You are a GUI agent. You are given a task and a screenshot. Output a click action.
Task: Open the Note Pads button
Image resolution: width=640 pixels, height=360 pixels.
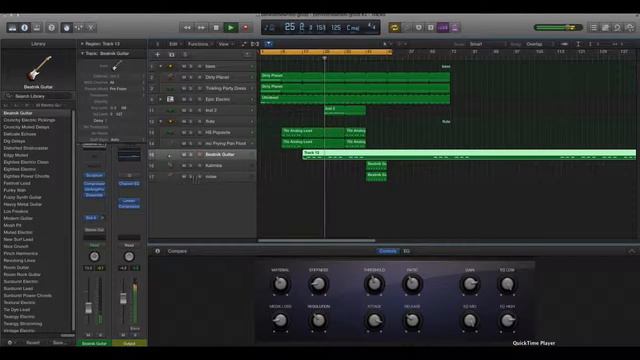coord(606,28)
